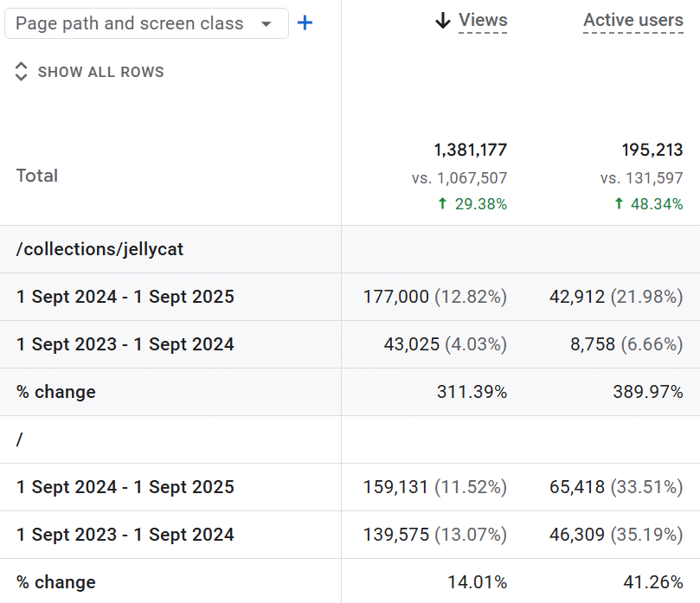Click the descending sort arrow beside Views
Image resolution: width=700 pixels, height=603 pixels.
(443, 21)
